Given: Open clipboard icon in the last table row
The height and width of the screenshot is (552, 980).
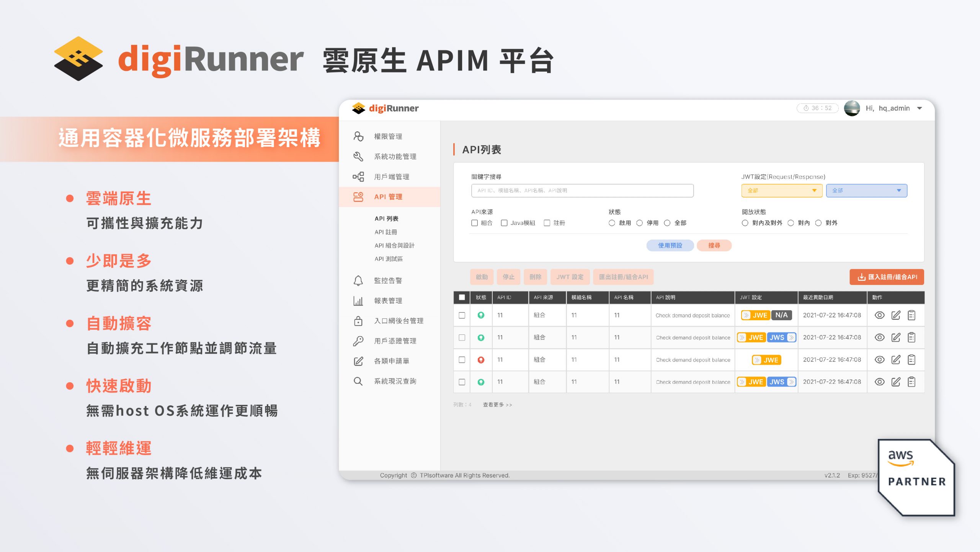Looking at the screenshot, I should tap(912, 382).
